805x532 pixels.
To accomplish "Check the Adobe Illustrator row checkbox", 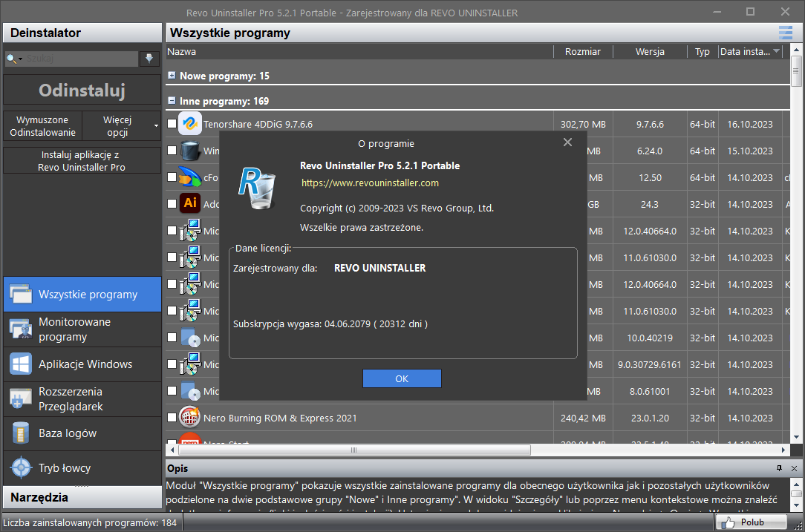I will [172, 203].
